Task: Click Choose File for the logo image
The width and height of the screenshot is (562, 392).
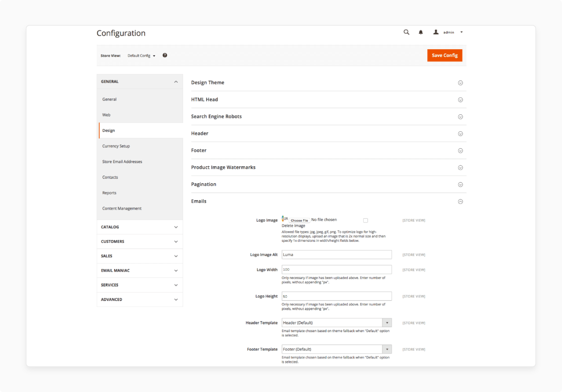Action: point(299,220)
